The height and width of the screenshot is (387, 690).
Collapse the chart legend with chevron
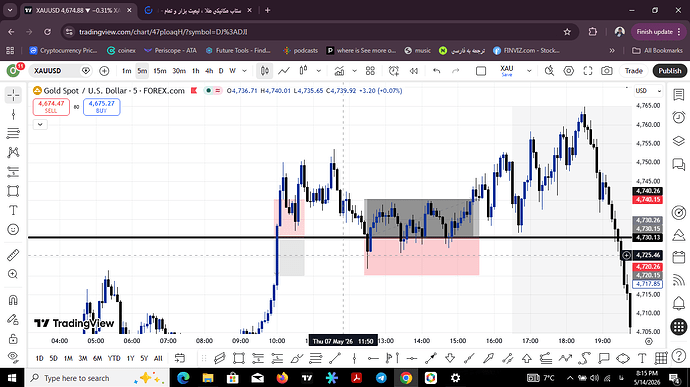40,125
